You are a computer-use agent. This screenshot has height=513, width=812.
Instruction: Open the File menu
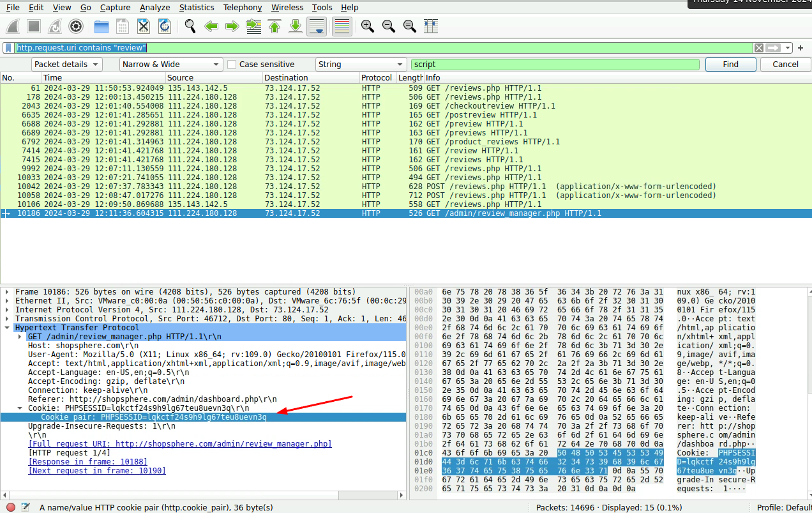coord(13,8)
